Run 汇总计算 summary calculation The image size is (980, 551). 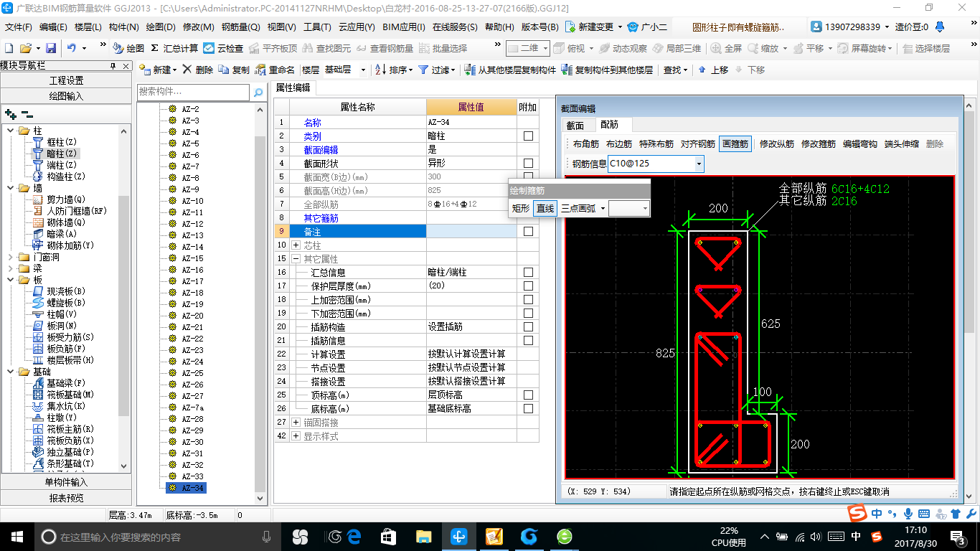pyautogui.click(x=174, y=48)
